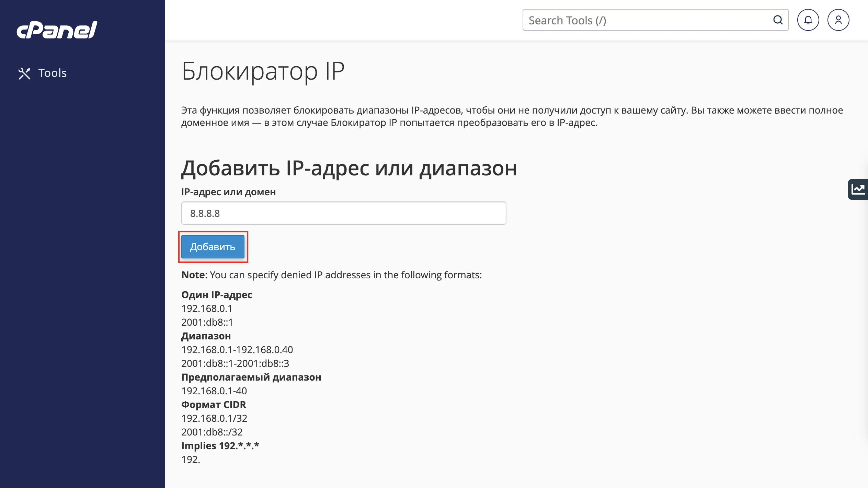868x488 pixels.
Task: Run search with the magnifying glass icon
Action: point(777,20)
